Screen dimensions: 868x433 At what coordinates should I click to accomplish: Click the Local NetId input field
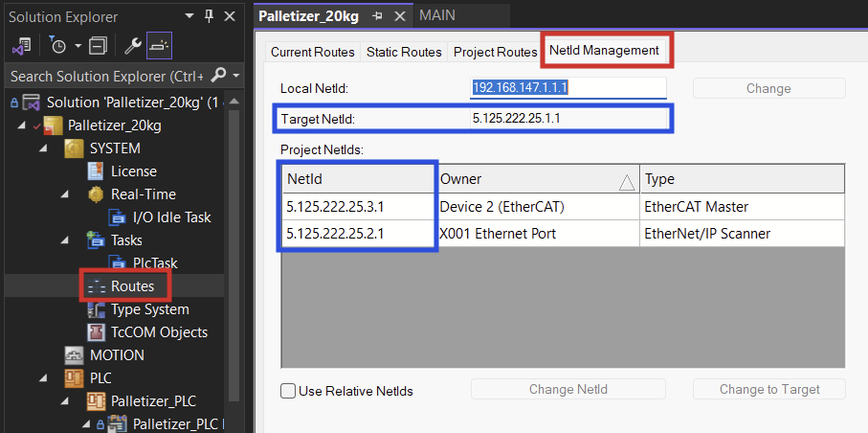tap(568, 88)
